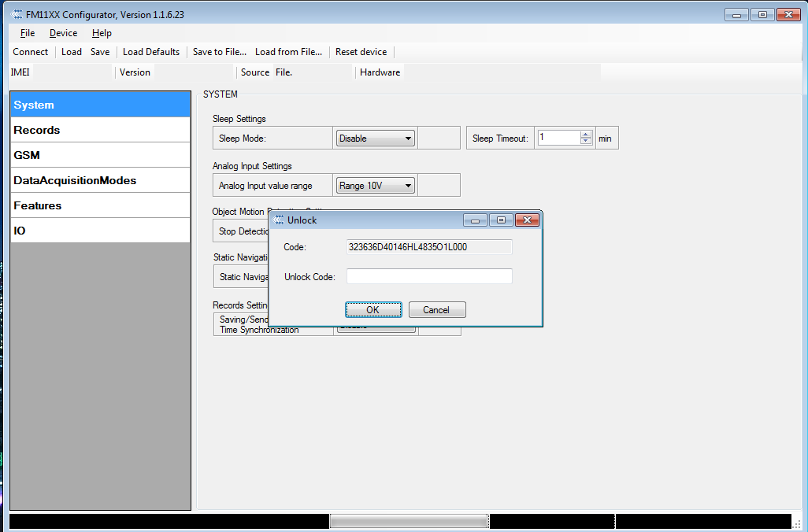Viewport: 808px width, 532px height.
Task: Click Save to File... toolbar item
Action: (219, 52)
